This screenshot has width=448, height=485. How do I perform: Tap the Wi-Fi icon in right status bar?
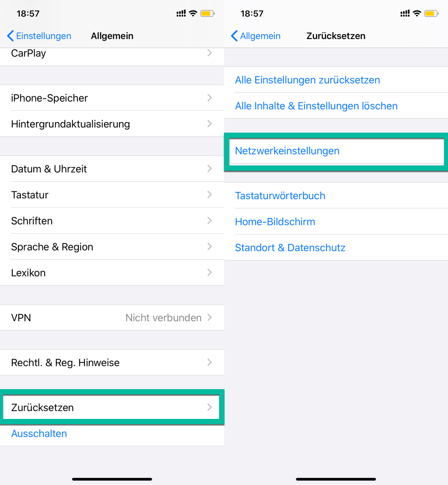point(417,13)
